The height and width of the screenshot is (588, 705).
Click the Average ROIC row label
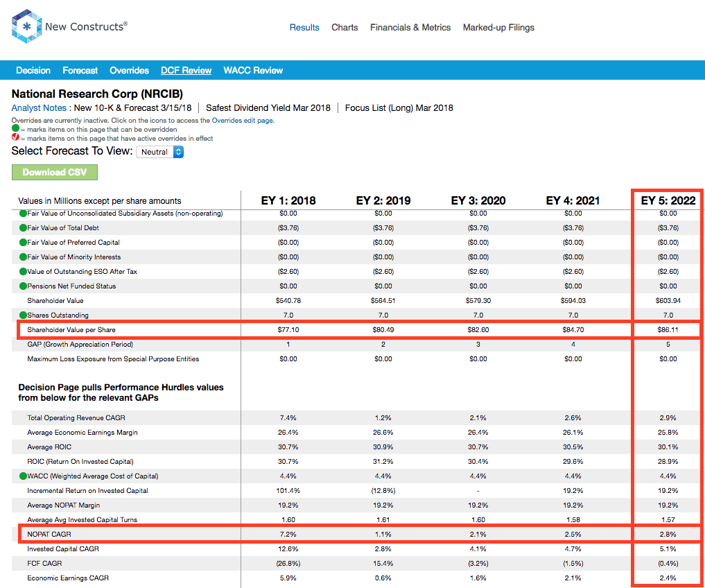49,447
